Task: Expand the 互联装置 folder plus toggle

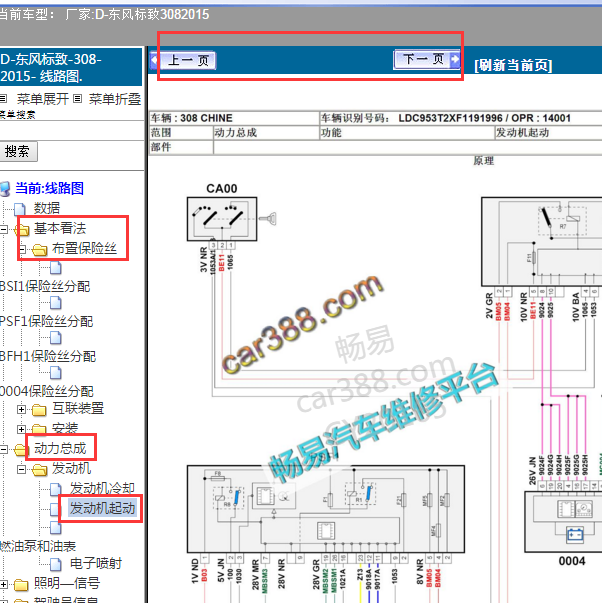Action: pos(22,409)
